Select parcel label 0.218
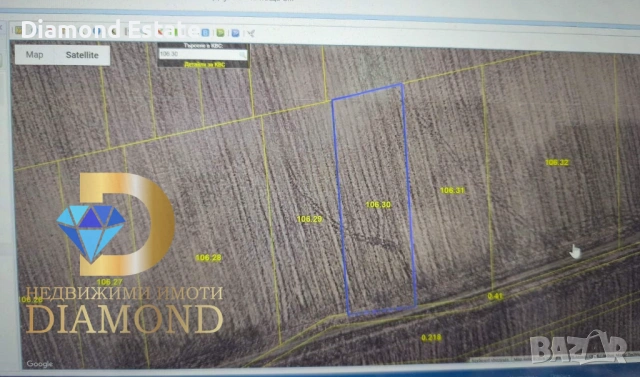The image size is (640, 377). (431, 337)
